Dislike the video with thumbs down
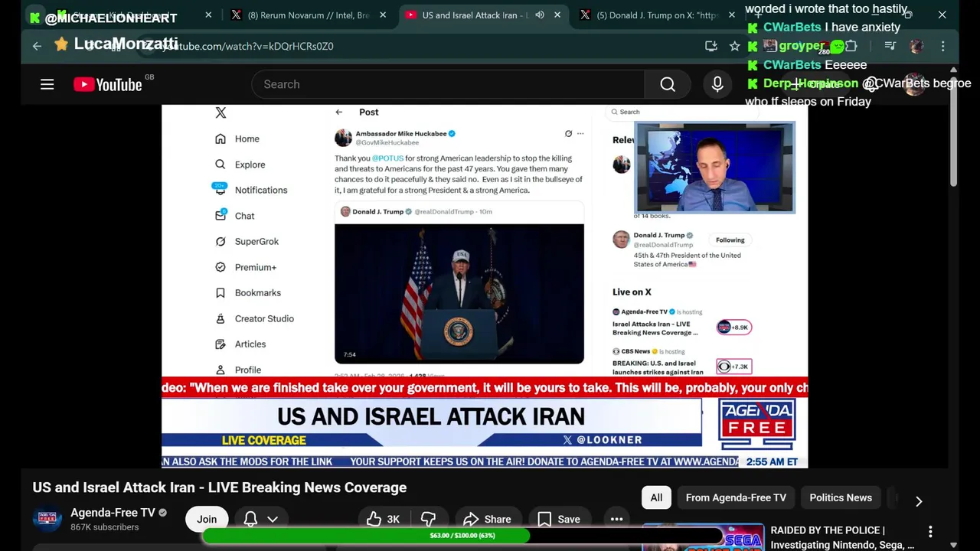The image size is (980, 551). click(429, 519)
